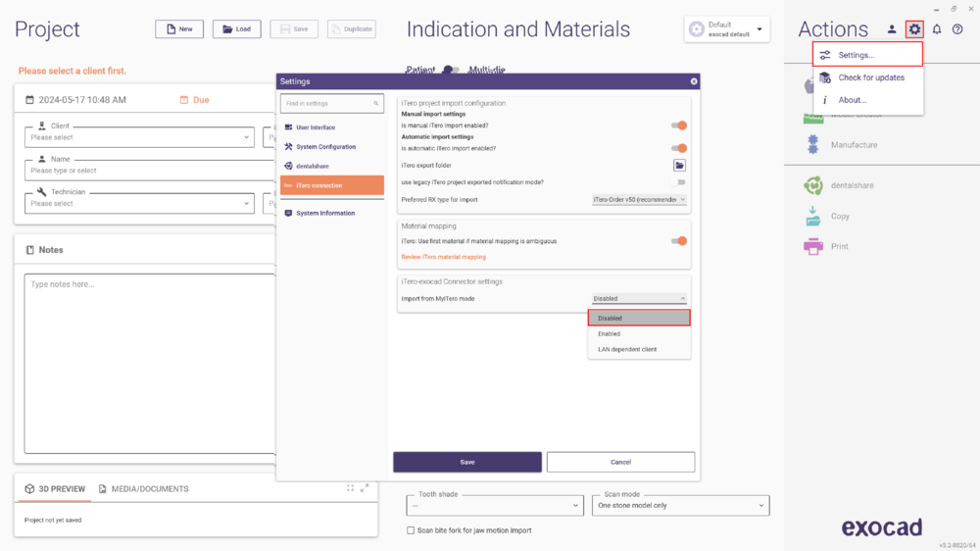Viewport: 980px width, 551px height.
Task: Open the help question mark icon
Action: (x=957, y=29)
